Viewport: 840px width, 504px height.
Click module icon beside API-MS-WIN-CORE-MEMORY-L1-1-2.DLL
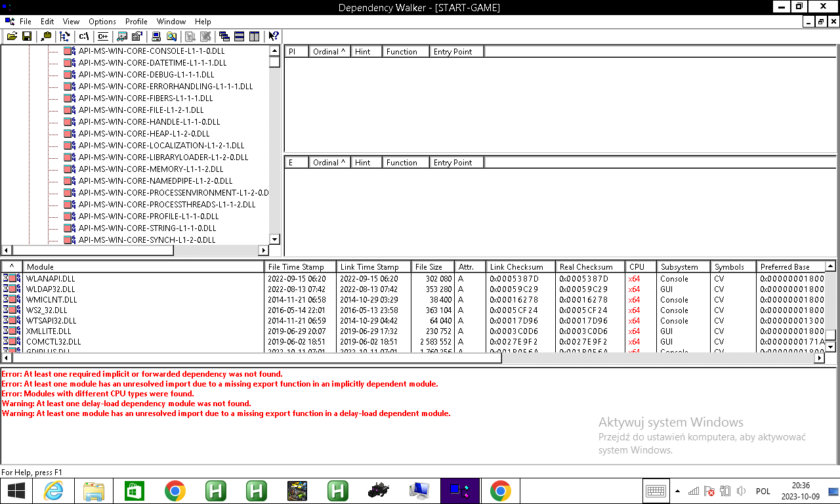pyautogui.click(x=70, y=169)
